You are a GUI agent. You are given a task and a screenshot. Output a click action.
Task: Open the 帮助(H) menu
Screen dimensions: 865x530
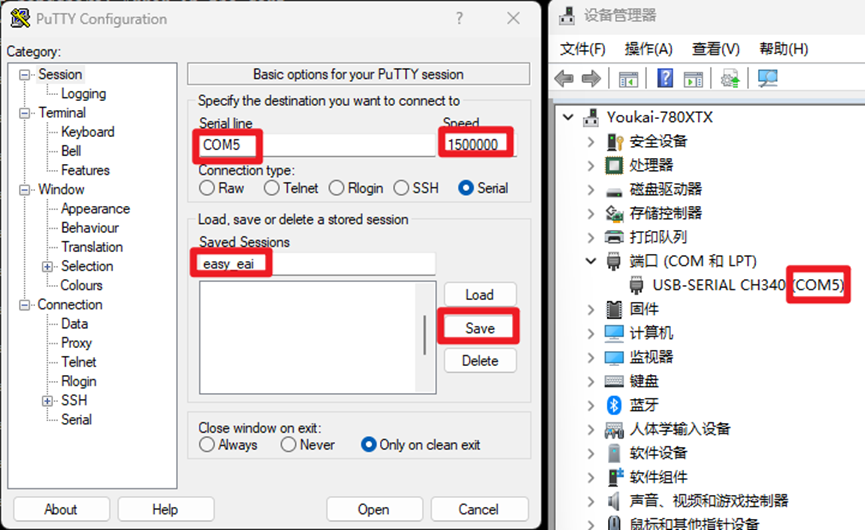click(x=783, y=49)
